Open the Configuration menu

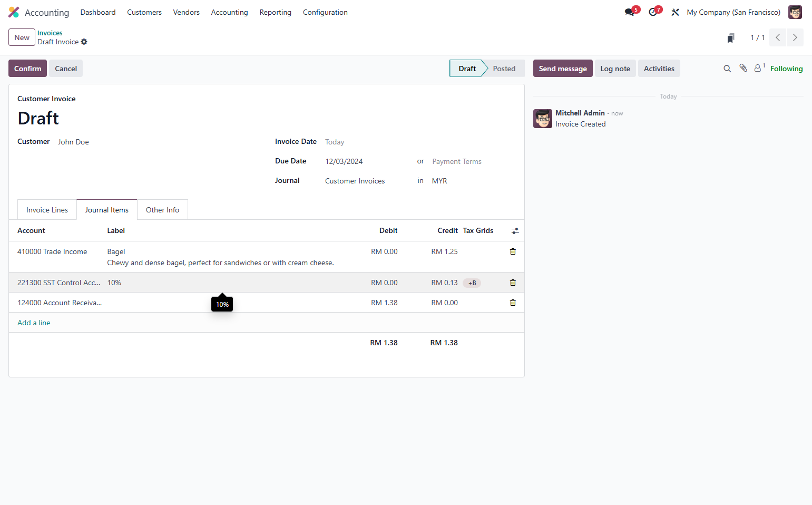coord(325,12)
